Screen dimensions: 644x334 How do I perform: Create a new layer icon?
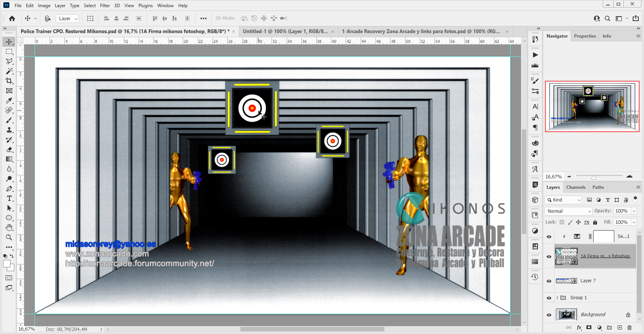pyautogui.click(x=620, y=328)
